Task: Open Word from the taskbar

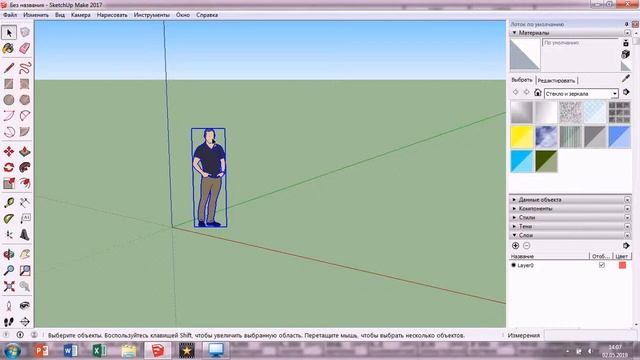Action: [x=70, y=350]
